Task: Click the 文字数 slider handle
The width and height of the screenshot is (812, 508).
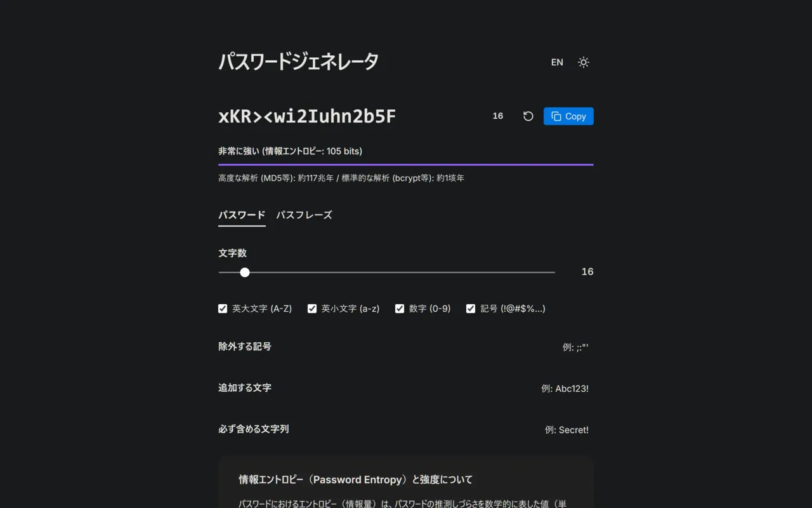Action: click(x=245, y=272)
